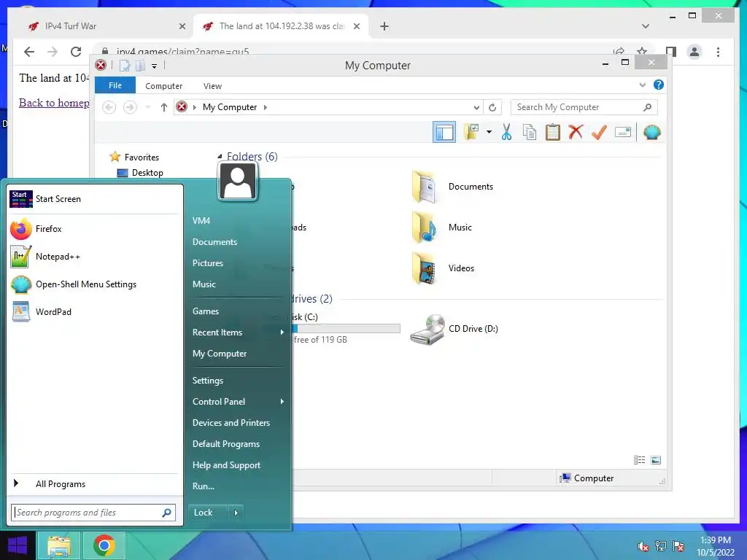Collapse the Folders (6) group
This screenshot has height=560, width=747.
tap(220, 156)
